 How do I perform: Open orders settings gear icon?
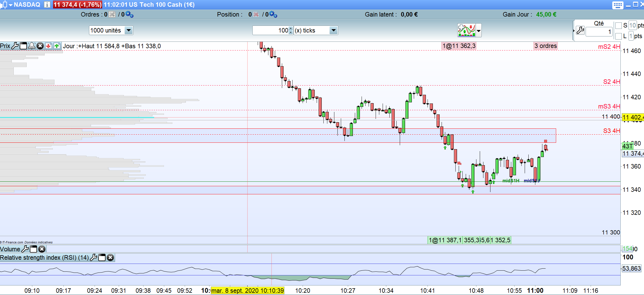coord(129,14)
